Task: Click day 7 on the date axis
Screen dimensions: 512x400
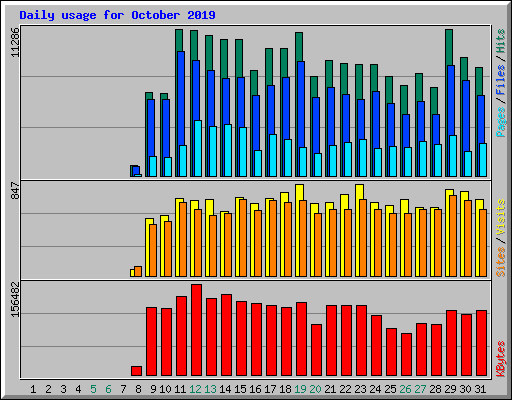Action: coord(123,389)
